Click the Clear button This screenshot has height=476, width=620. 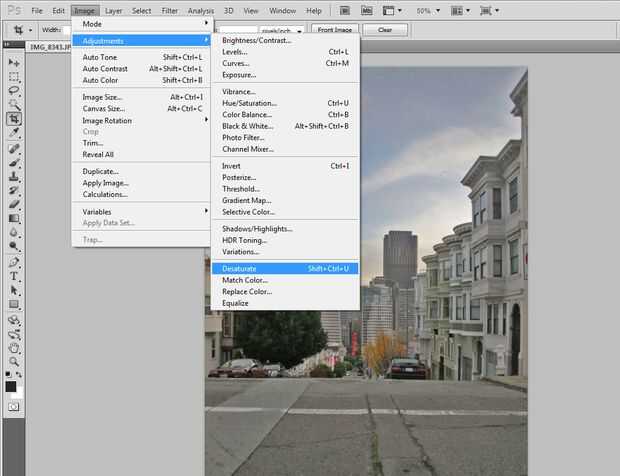(384, 30)
